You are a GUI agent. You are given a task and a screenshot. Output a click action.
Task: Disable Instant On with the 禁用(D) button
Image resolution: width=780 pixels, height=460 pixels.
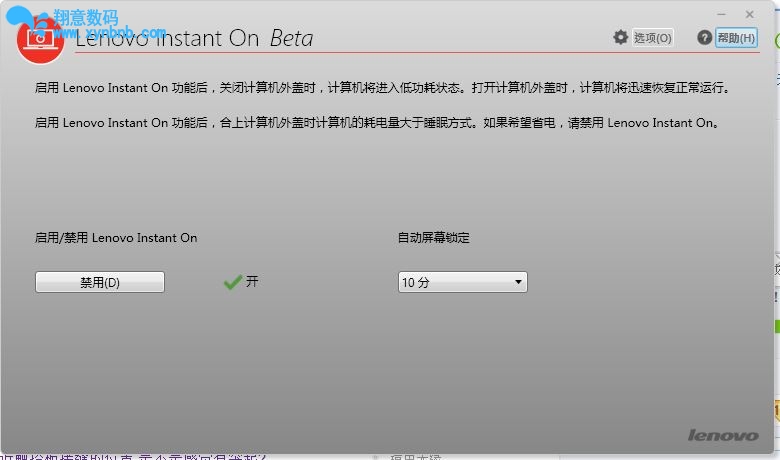click(100, 283)
